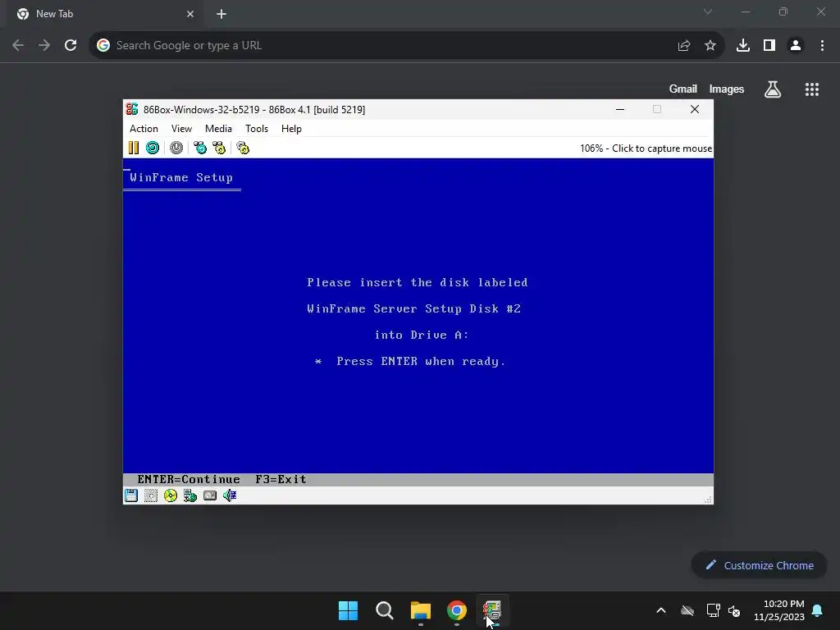Click 86Box taskbar icon
The height and width of the screenshot is (630, 840).
pyautogui.click(x=492, y=610)
